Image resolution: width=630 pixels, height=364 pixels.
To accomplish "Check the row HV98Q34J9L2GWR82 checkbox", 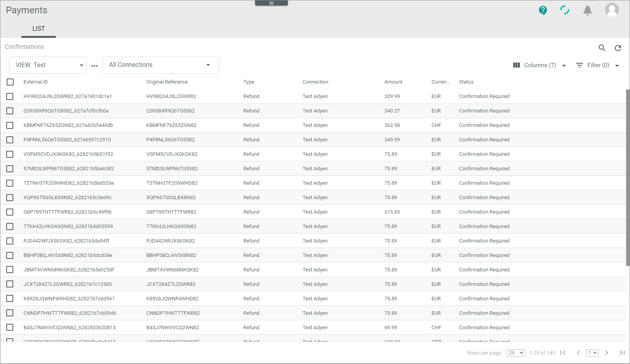I will pos(10,96).
